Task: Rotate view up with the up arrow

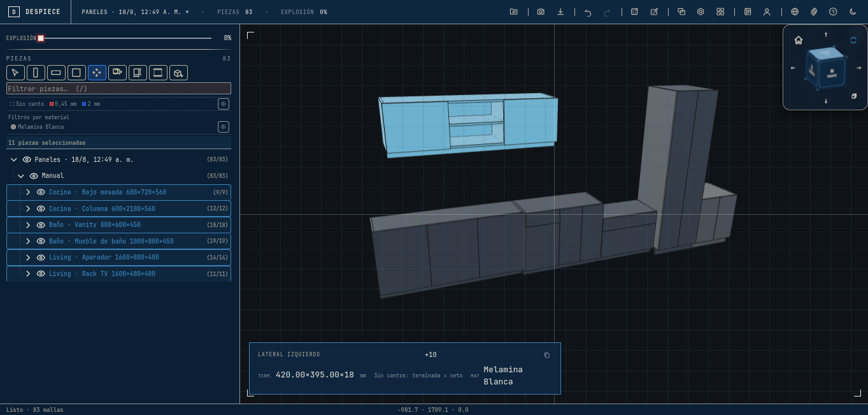Action: tap(826, 34)
